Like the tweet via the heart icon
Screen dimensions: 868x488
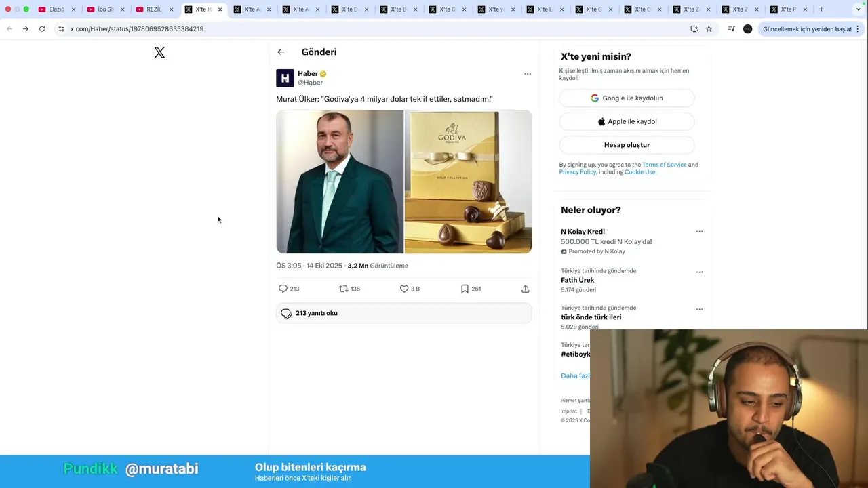tap(404, 289)
